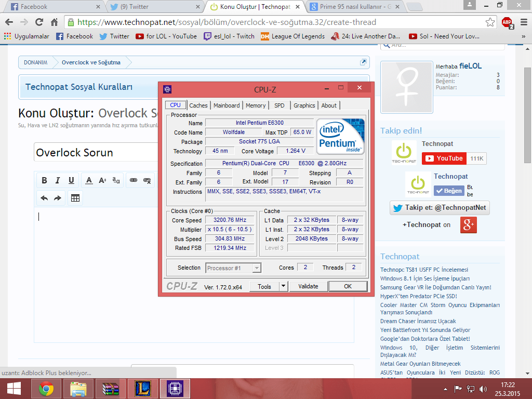This screenshot has height=399, width=532.
Task: Switch to the Caches tab in CPU-Z
Action: point(198,105)
